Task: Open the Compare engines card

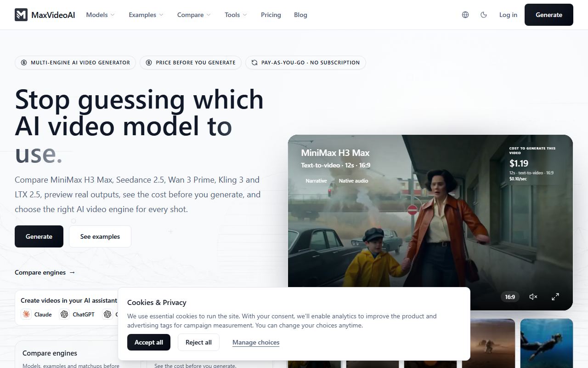Action: coord(78,354)
